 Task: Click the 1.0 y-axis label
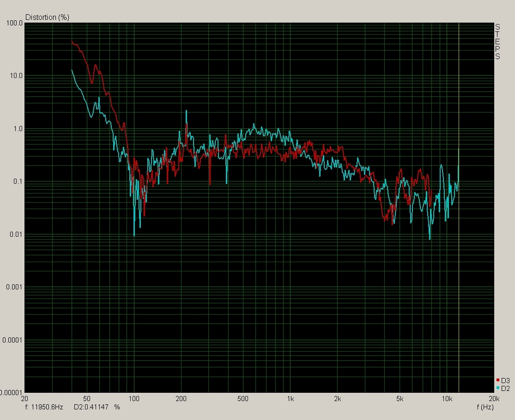coord(17,129)
